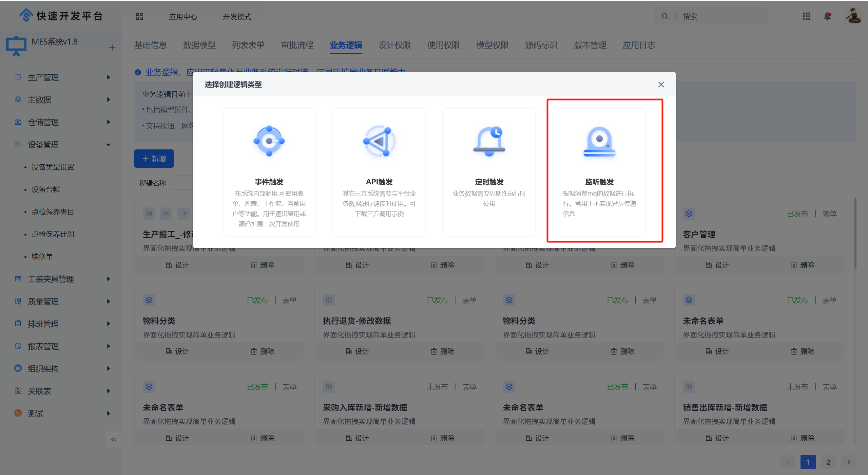Click the plus icon beside MES系统v1.8
This screenshot has height=475, width=868.
pos(112,48)
